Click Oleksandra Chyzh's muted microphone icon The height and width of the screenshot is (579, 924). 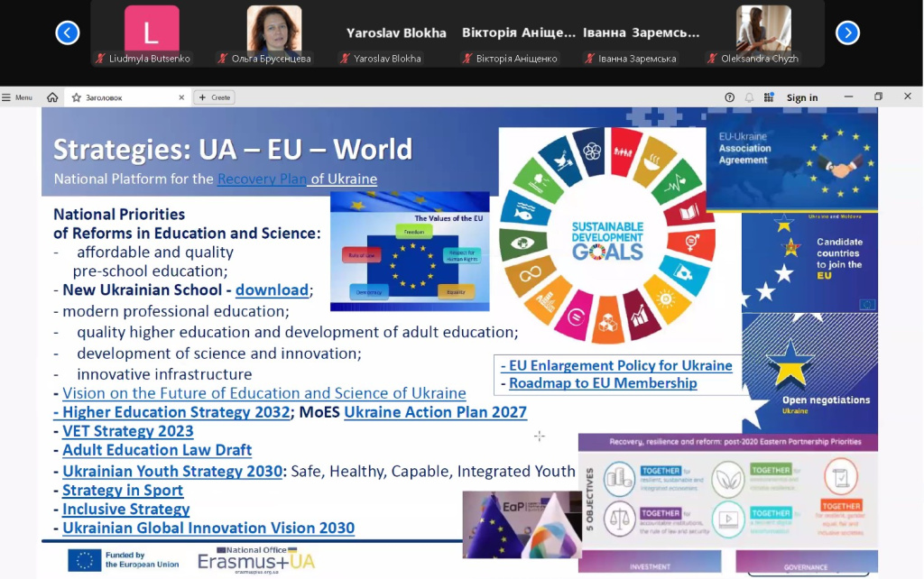click(712, 59)
